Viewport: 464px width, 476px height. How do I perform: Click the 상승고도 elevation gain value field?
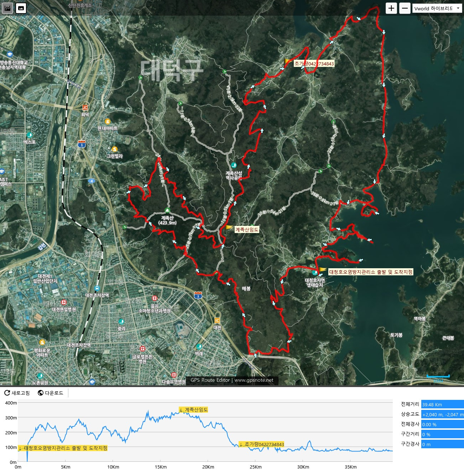(442, 414)
